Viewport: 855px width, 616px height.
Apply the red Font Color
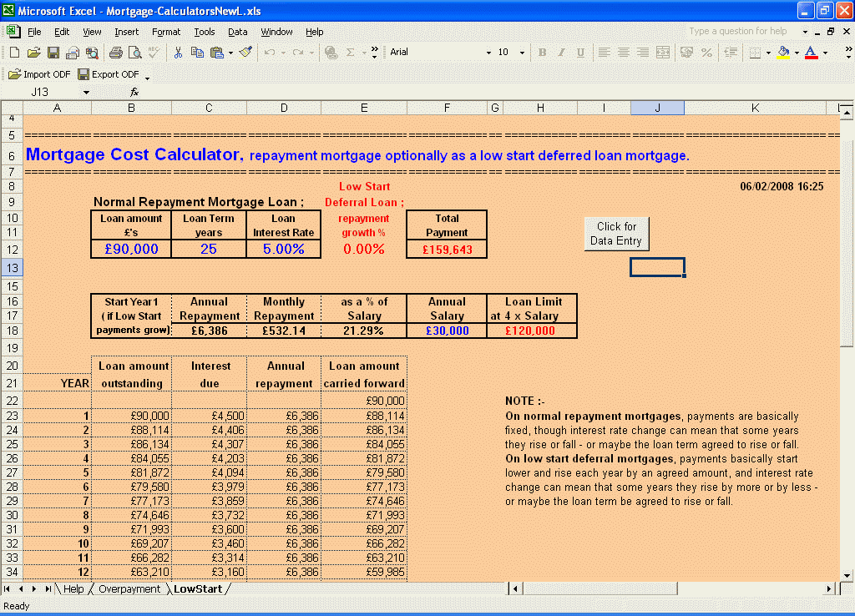tap(812, 53)
